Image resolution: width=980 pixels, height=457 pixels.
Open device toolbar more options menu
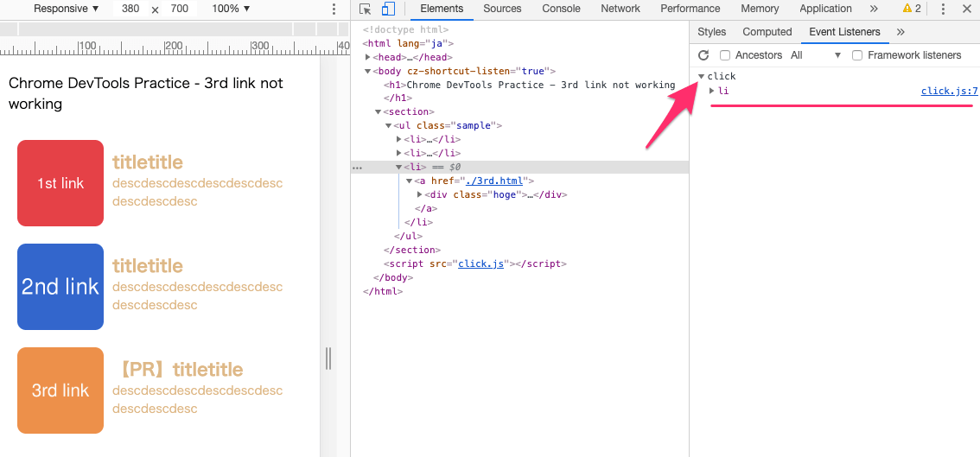point(334,9)
